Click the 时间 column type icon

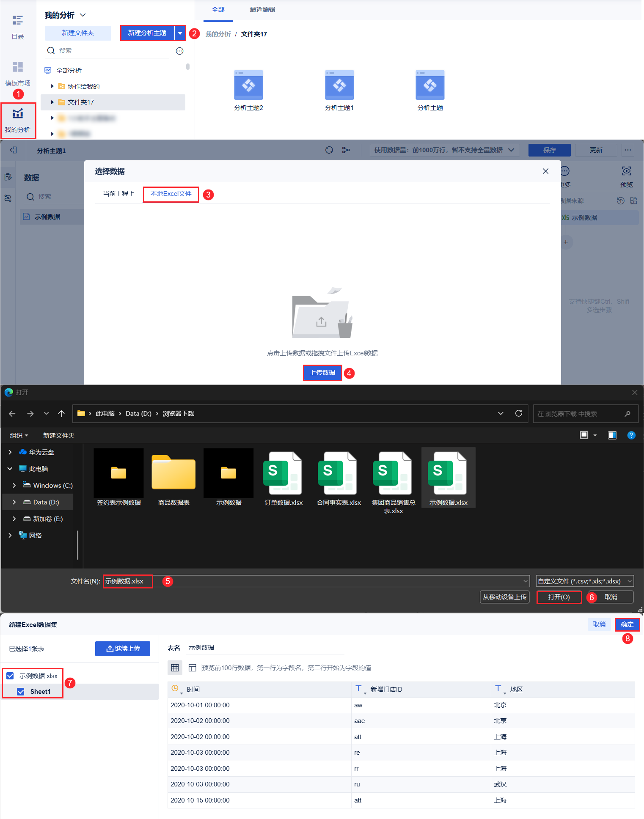click(x=175, y=689)
